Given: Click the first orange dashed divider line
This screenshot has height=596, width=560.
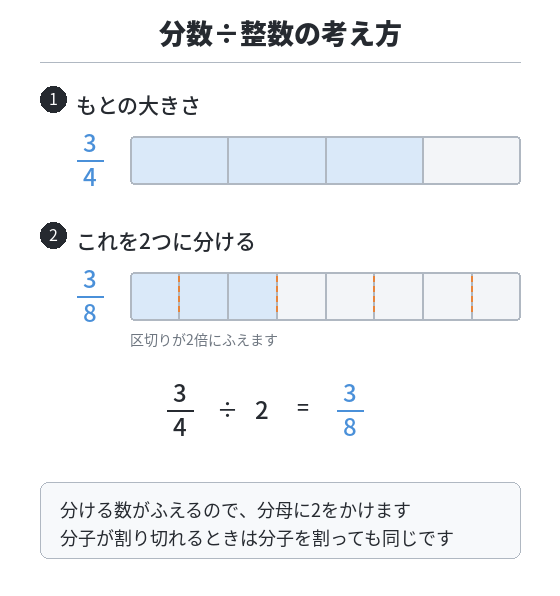Looking at the screenshot, I should coord(179,296).
